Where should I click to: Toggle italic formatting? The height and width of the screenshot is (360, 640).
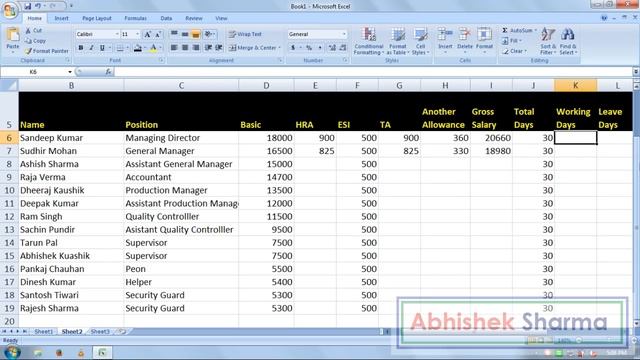91,48
